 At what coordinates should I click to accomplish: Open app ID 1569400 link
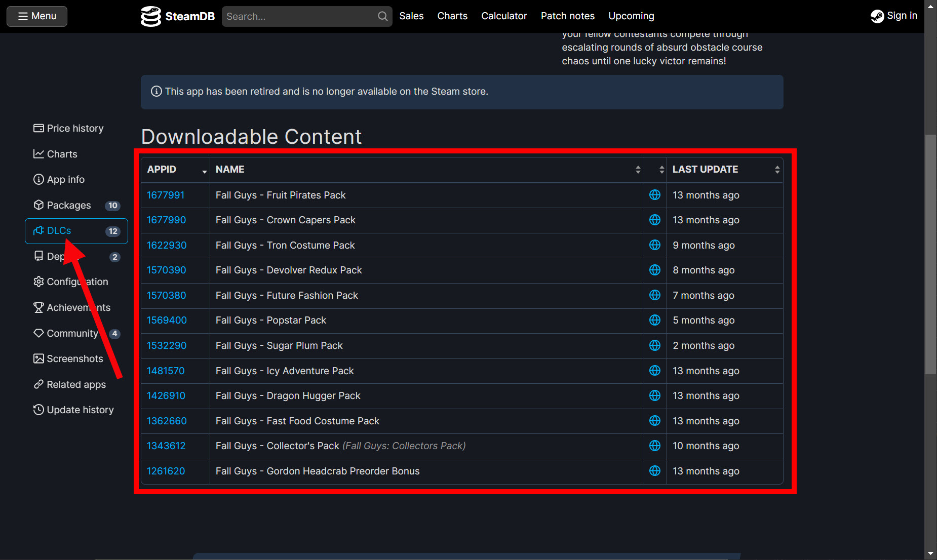[x=167, y=320]
